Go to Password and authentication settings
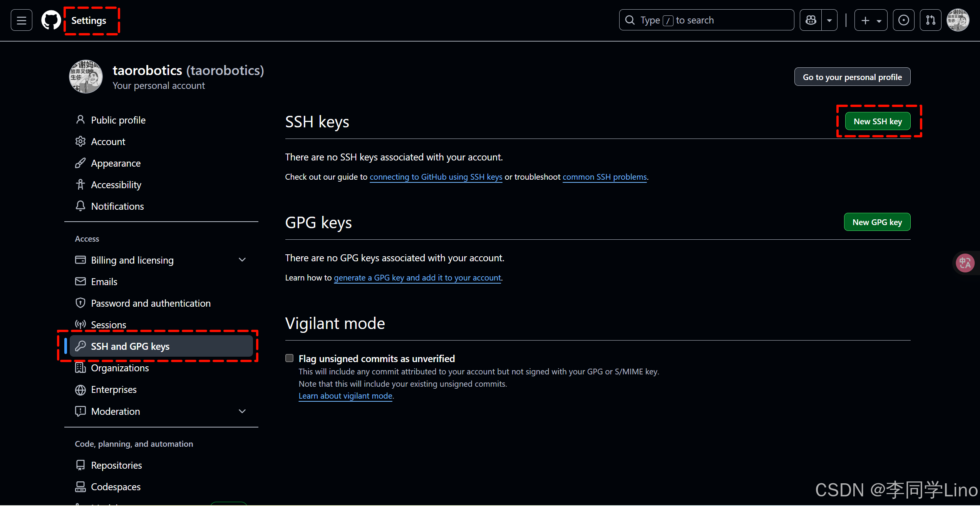This screenshot has height=506, width=980. point(151,303)
